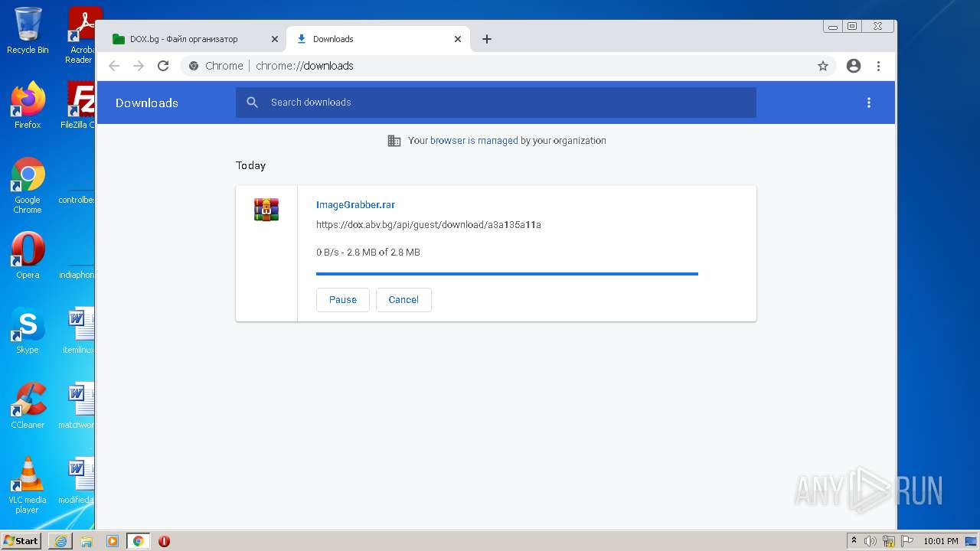Open Windows Explorer folder from the taskbar
980x551 pixels.
click(87, 541)
